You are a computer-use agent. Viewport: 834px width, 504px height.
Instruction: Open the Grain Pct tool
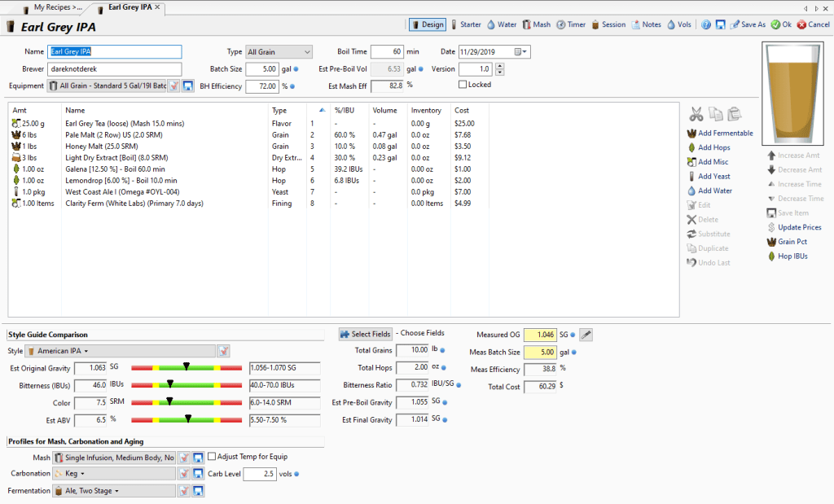[x=771, y=242]
